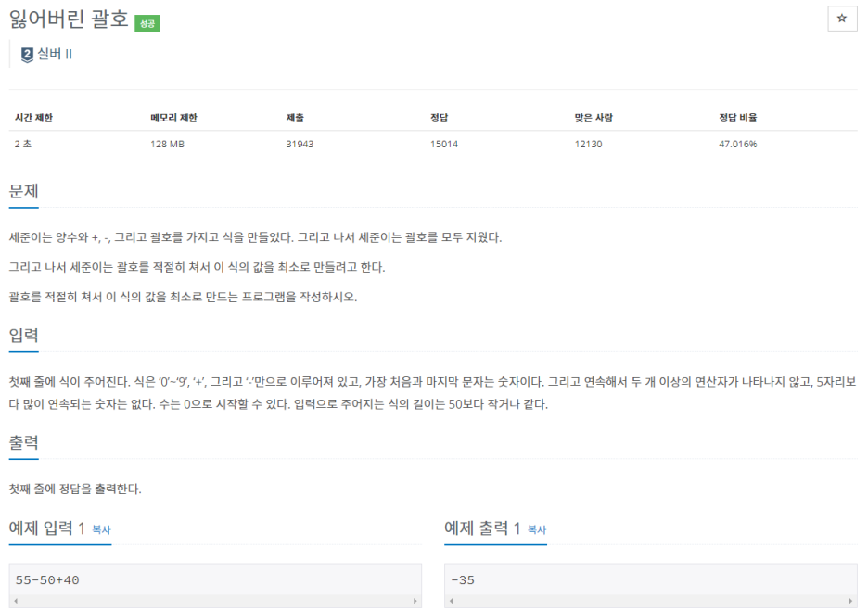
Task: Click the input description starting 첫째 줄에 식이
Action: (433, 393)
